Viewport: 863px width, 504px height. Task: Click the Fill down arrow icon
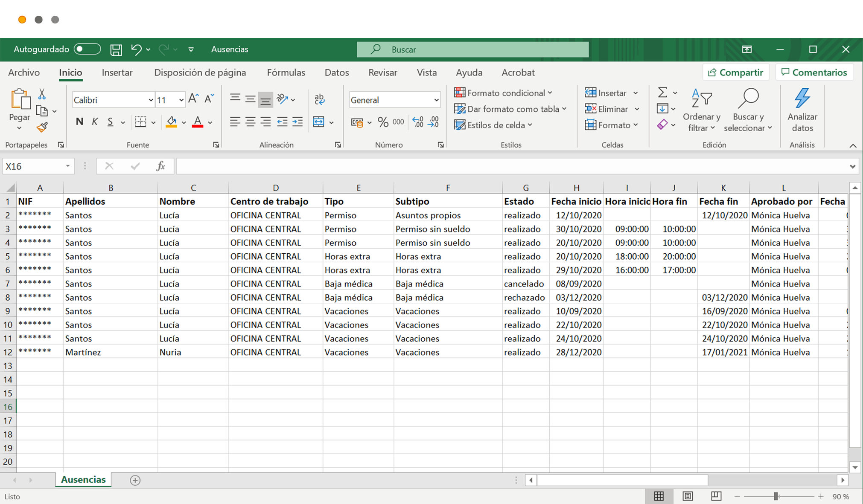[662, 109]
